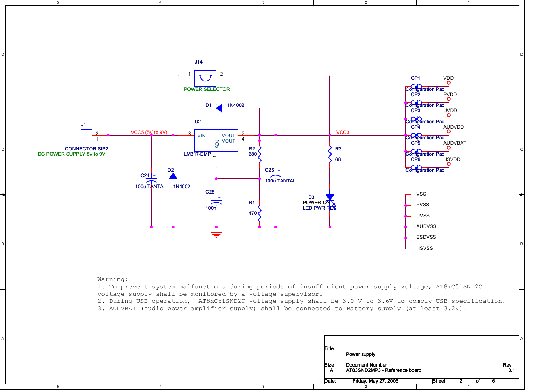Click the UVSS ground terminal label
Image resolution: width=555 pixels, height=392 pixels.
(423, 216)
